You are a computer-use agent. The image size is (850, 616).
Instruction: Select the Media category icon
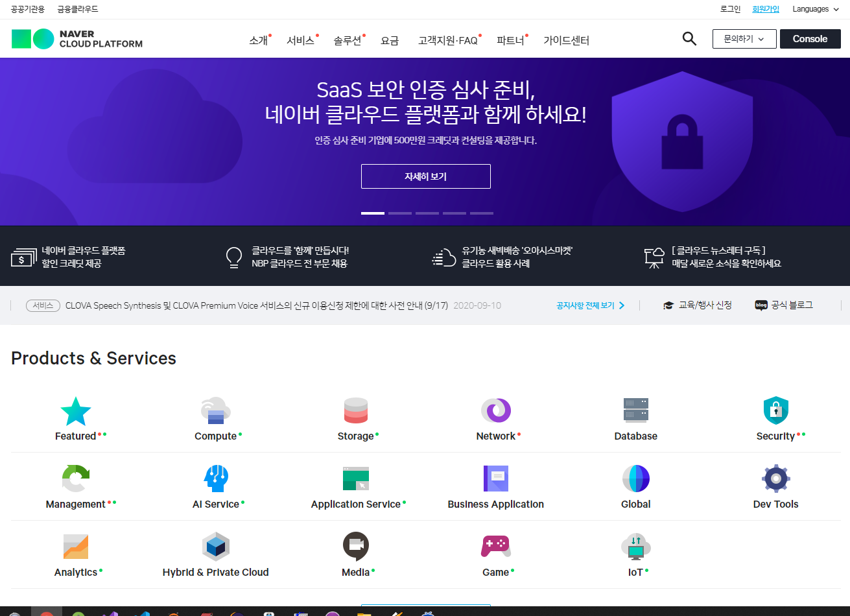(356, 547)
